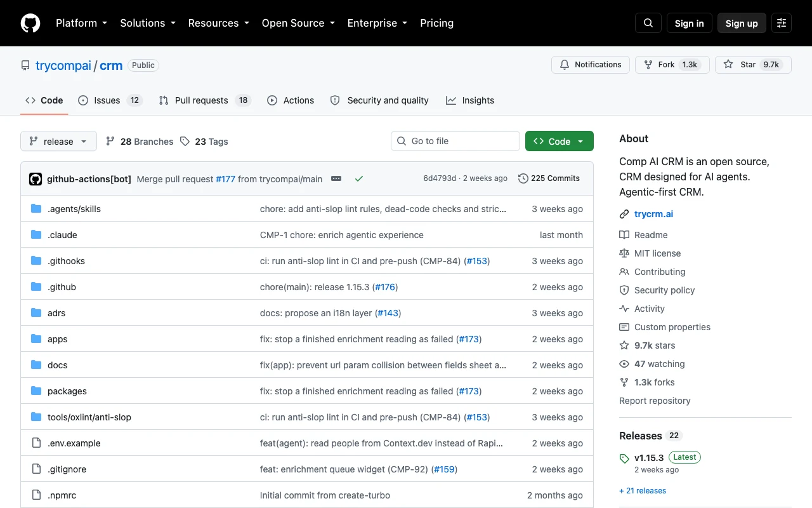This screenshot has height=508, width=812.
Task: Open pull request #177 link
Action: click(225, 179)
